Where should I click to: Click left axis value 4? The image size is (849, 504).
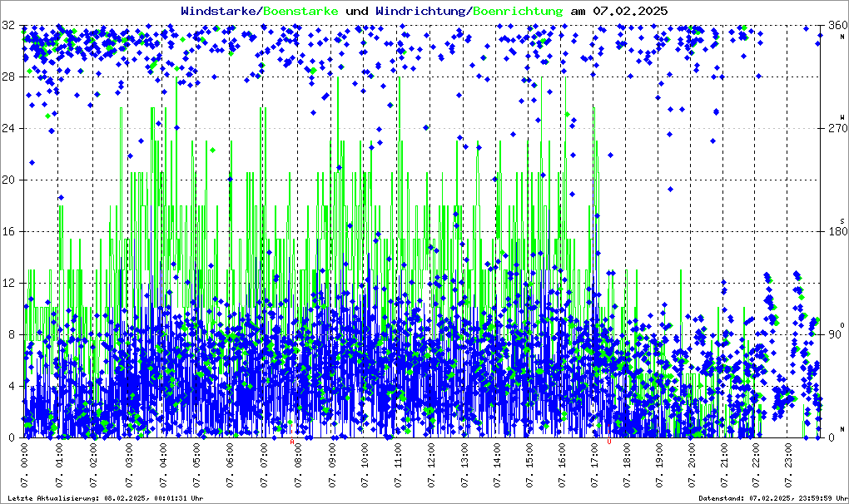[x=12, y=386]
